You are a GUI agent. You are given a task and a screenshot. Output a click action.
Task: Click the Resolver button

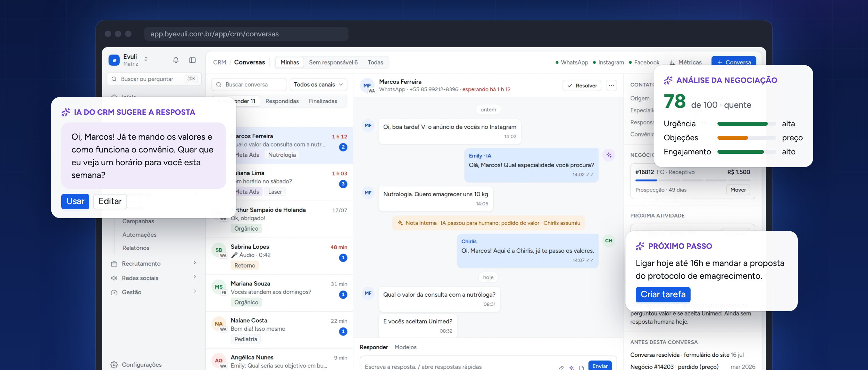pos(582,85)
